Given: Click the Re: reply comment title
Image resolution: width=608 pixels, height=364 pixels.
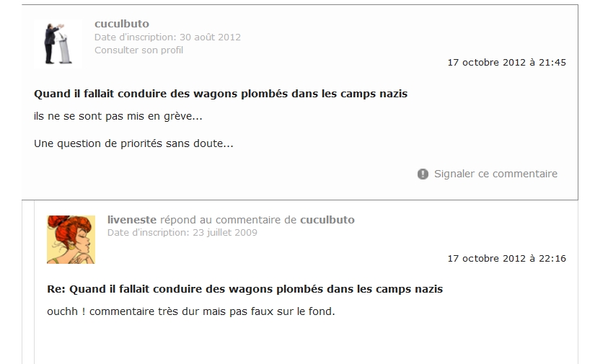Looking at the screenshot, I should pyautogui.click(x=244, y=289).
